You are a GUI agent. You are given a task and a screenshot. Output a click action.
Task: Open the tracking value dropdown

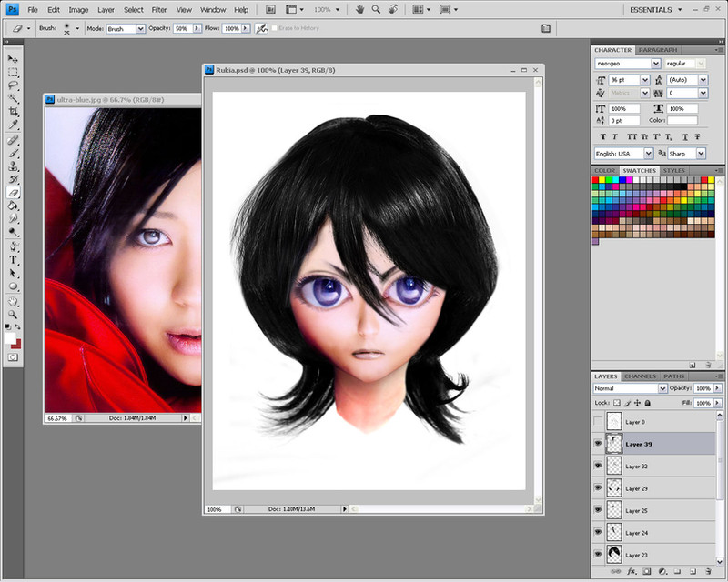pyautogui.click(x=703, y=94)
